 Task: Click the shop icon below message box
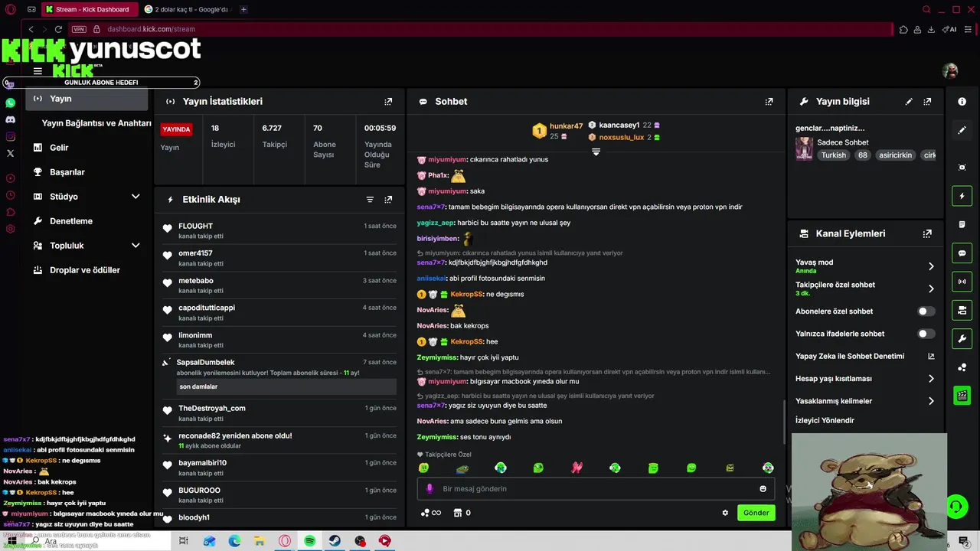click(x=458, y=513)
